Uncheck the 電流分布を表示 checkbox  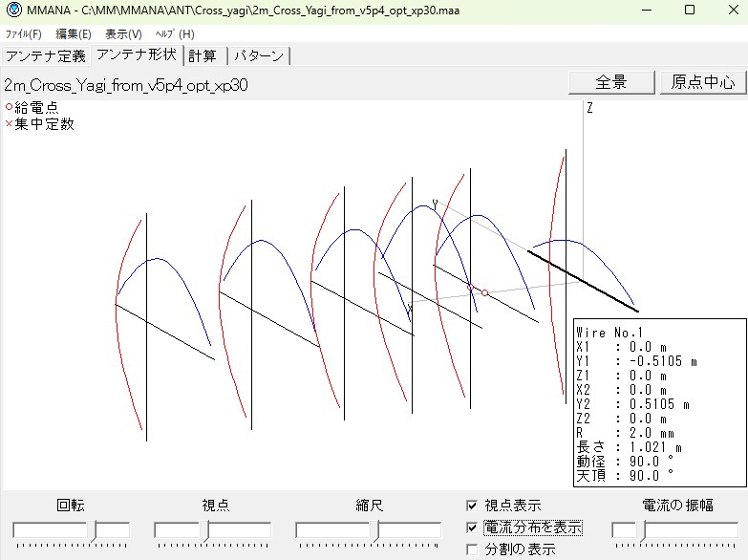click(472, 528)
